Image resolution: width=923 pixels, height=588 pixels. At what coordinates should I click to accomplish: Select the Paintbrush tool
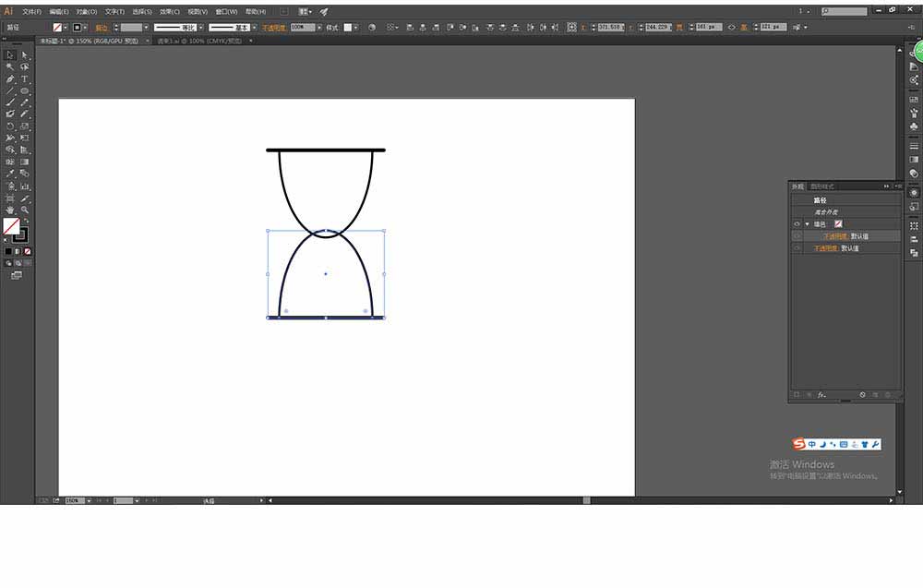10,102
